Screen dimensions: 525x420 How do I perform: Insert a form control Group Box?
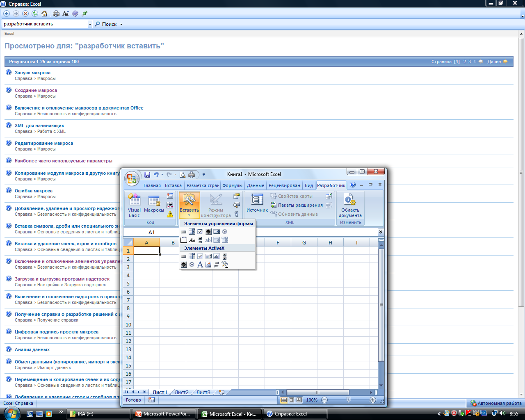tap(184, 240)
